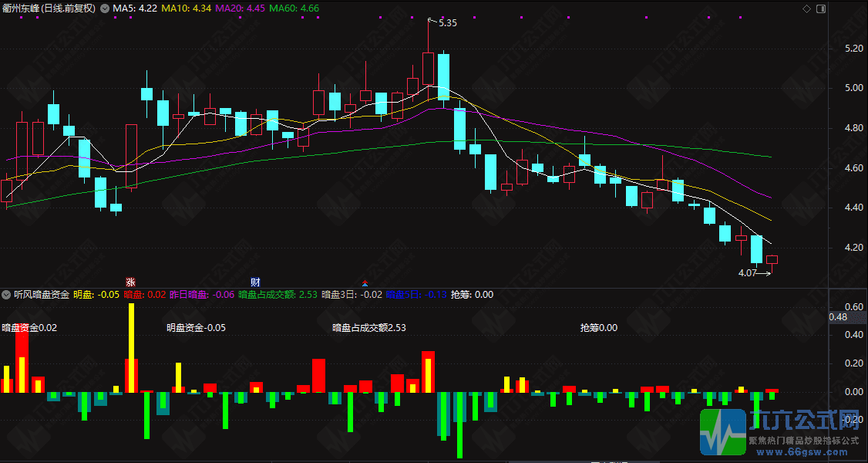Click the blue 财 event marker
Viewport: 868px width, 463px height.
255,281
